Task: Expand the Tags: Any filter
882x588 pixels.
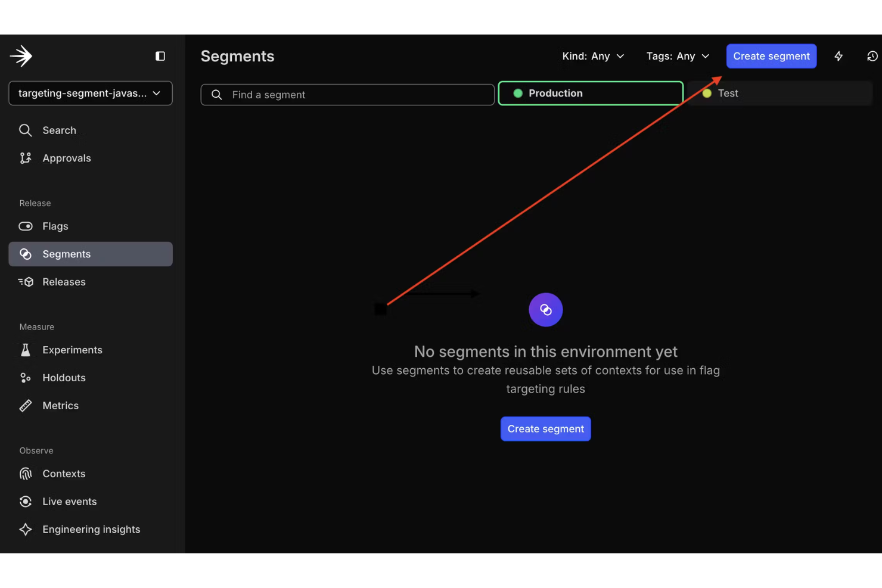Action: coord(678,56)
